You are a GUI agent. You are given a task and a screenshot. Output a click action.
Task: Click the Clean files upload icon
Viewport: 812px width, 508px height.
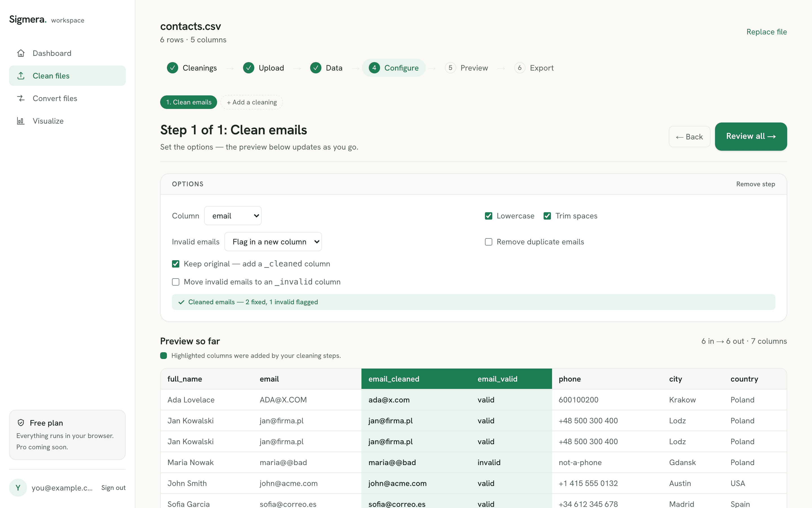(x=21, y=76)
